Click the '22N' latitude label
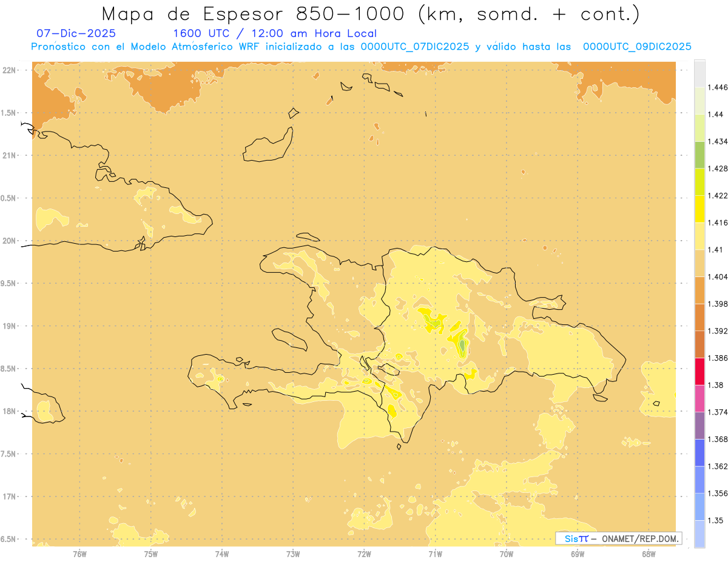 (x=10, y=70)
